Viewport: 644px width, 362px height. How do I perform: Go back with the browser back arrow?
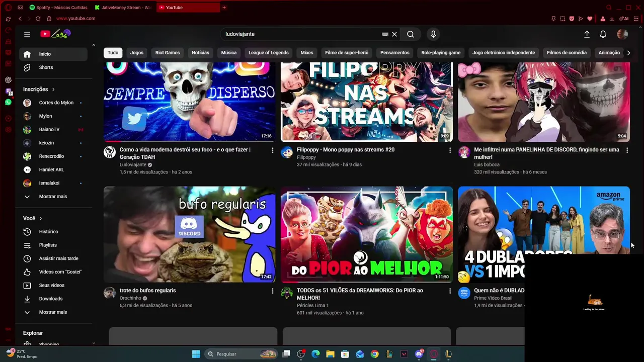20,19
